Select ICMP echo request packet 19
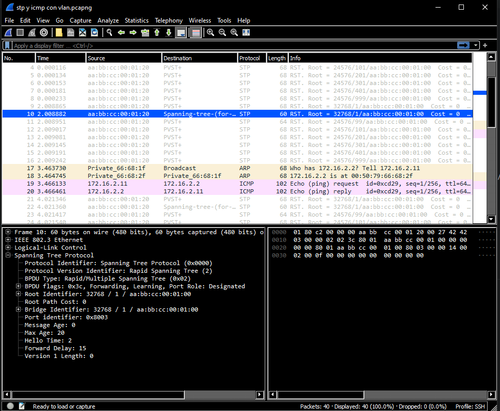 point(237,184)
